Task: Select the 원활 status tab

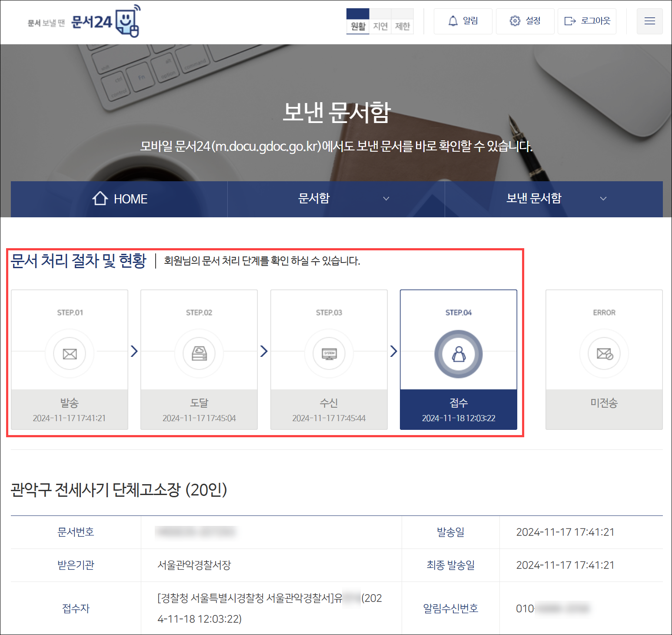Action: 358,21
